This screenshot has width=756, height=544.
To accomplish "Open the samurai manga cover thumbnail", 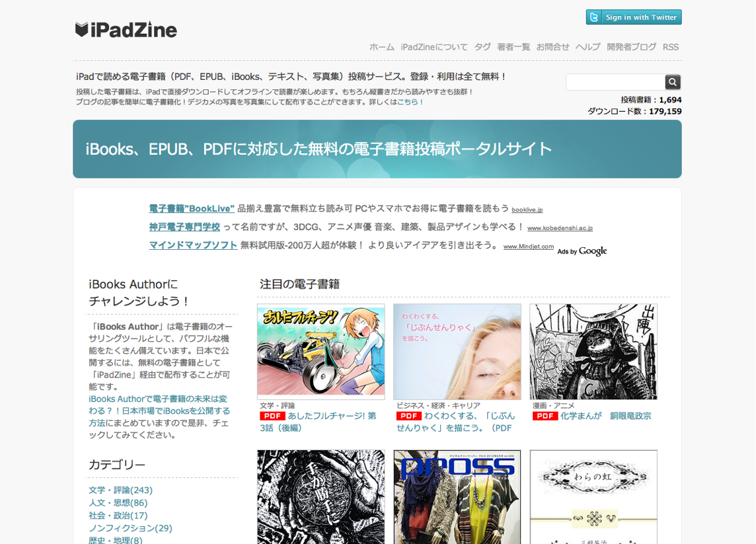I will tap(593, 352).
